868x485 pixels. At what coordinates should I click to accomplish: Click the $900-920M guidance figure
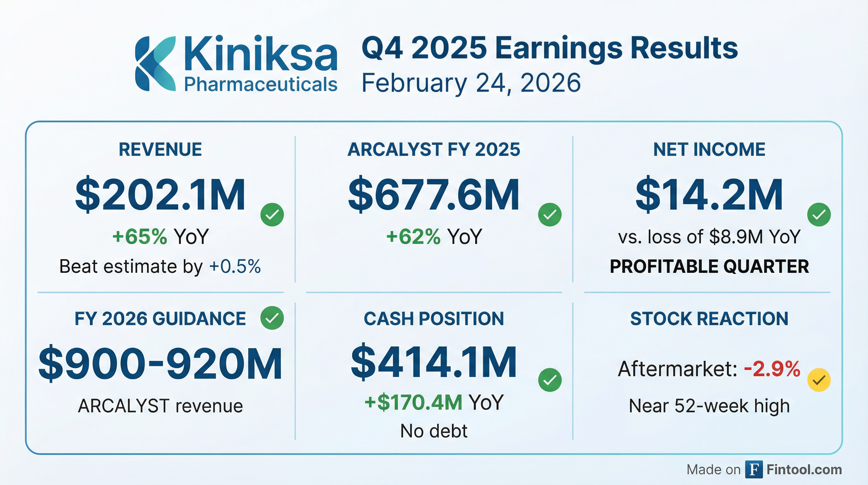coord(161,363)
